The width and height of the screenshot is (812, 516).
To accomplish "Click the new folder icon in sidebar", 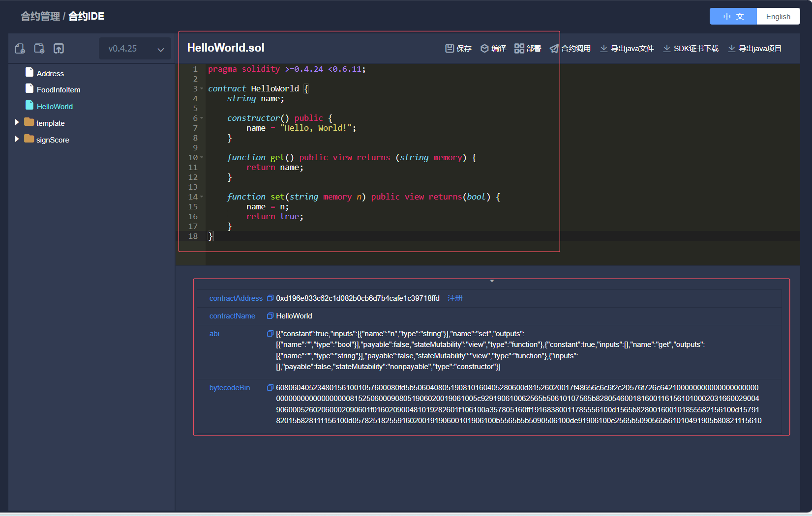I will [x=39, y=48].
